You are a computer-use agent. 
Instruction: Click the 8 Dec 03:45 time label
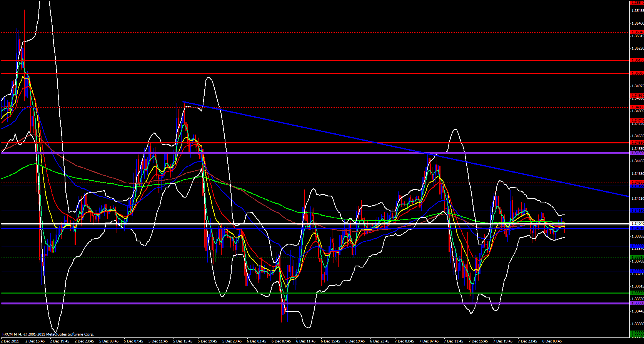552,341
